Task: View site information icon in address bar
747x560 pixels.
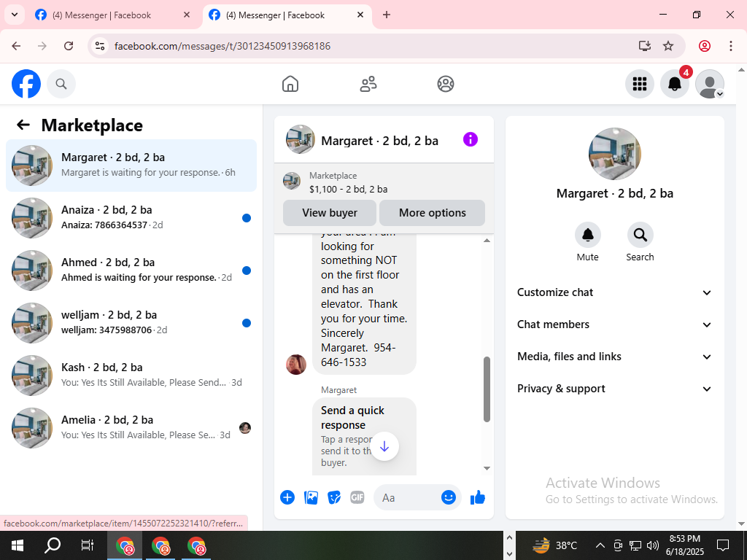Action: click(x=99, y=46)
